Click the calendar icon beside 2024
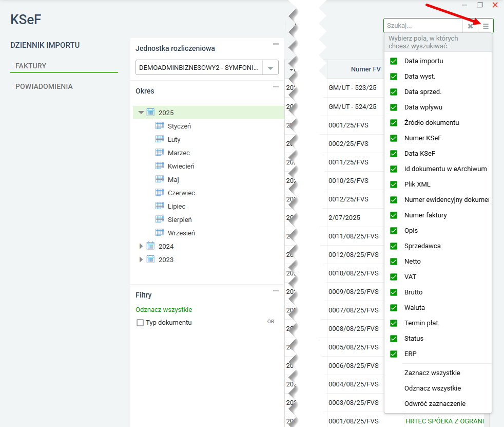 tap(150, 246)
